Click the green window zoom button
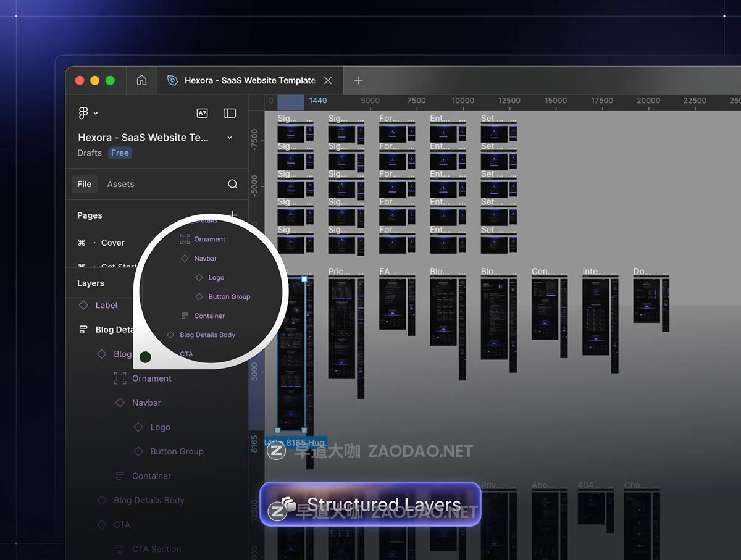741x560 pixels. [110, 80]
